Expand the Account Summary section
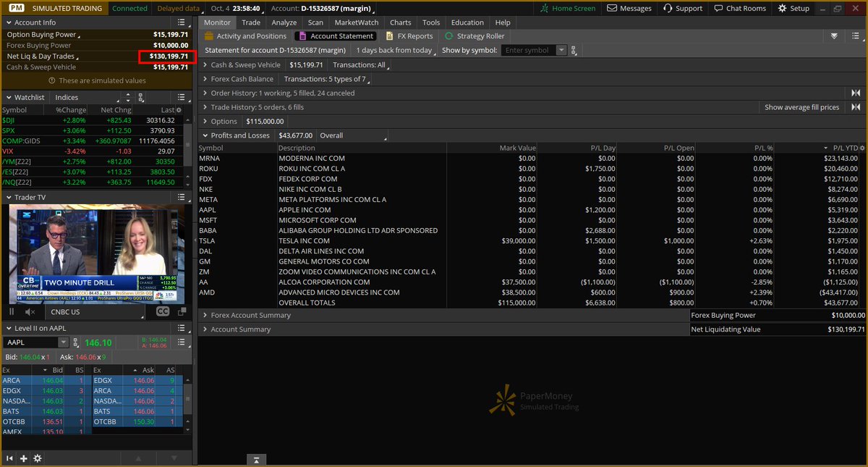Viewport: 868px width, 467px height. point(205,329)
